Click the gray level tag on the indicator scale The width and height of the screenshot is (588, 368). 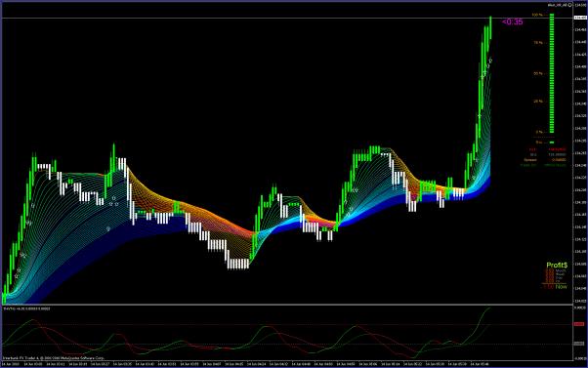coord(579,344)
